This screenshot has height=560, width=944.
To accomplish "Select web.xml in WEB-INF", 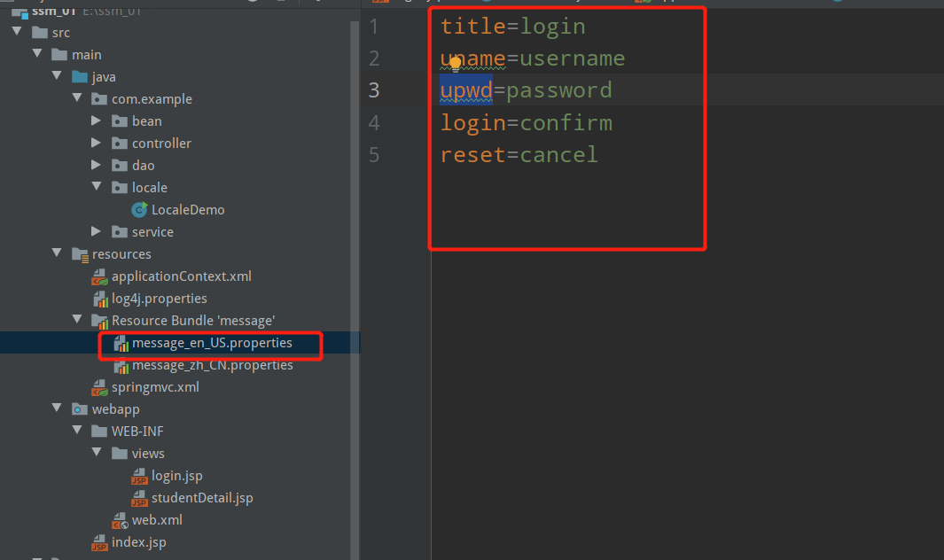I will [157, 520].
